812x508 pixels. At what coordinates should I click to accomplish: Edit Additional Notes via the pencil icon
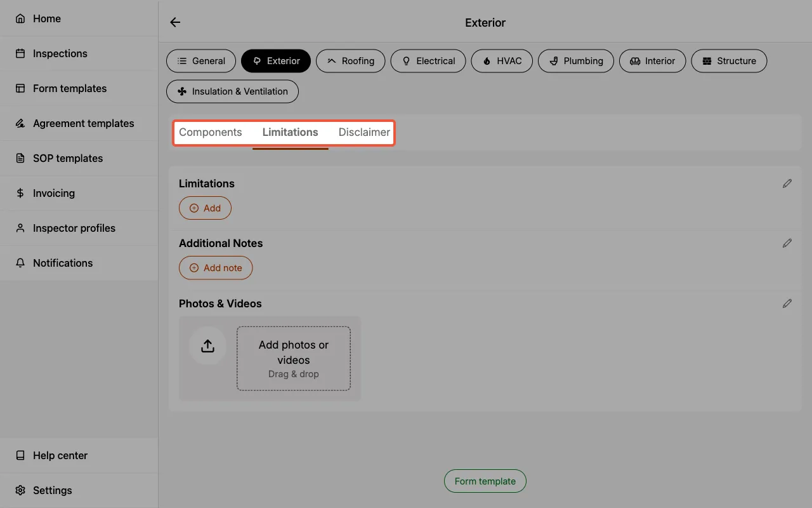click(787, 243)
